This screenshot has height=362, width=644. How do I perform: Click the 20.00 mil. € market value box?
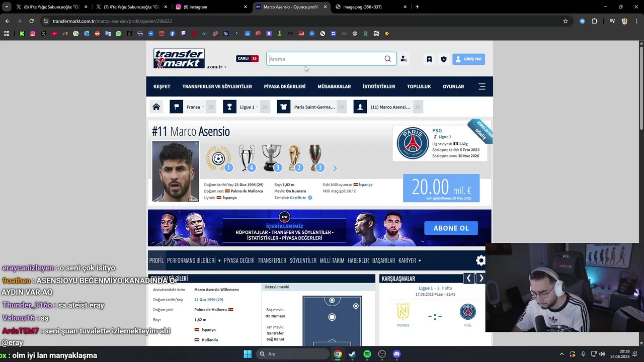click(x=441, y=188)
